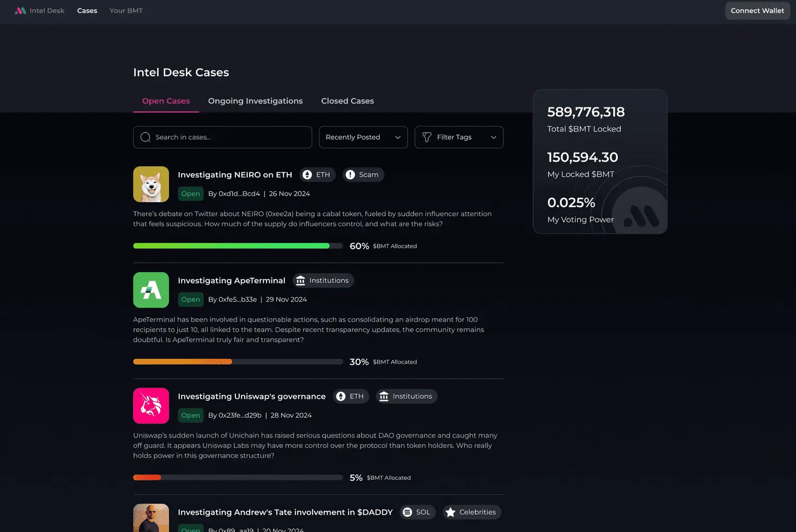This screenshot has width=796, height=532.
Task: Click the Intel Desk brand link
Action: (40, 10)
